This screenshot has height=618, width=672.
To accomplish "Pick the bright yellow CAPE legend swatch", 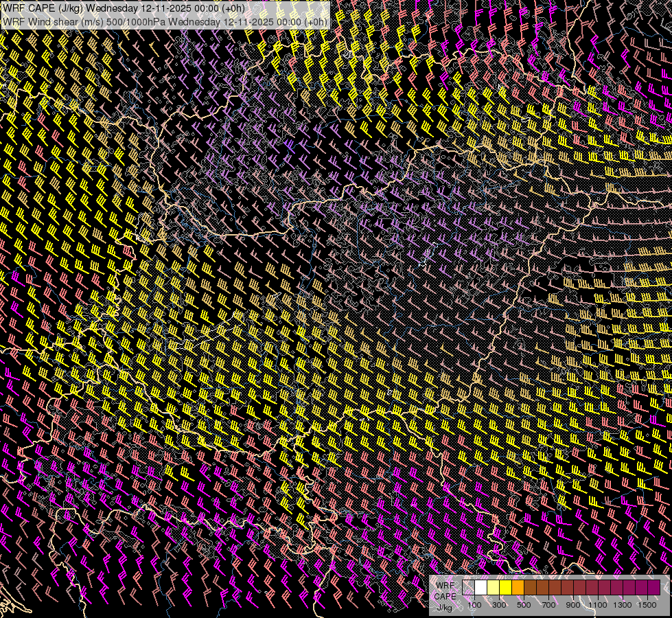I will point(506,587).
